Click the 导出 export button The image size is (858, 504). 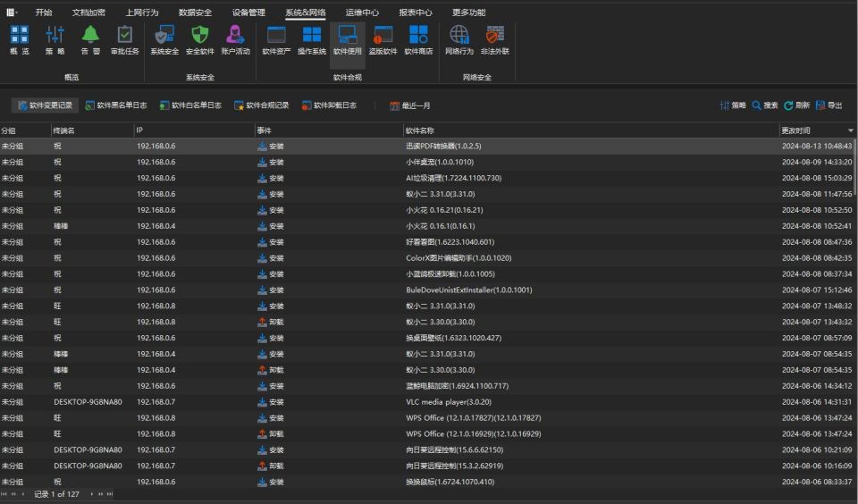829,105
